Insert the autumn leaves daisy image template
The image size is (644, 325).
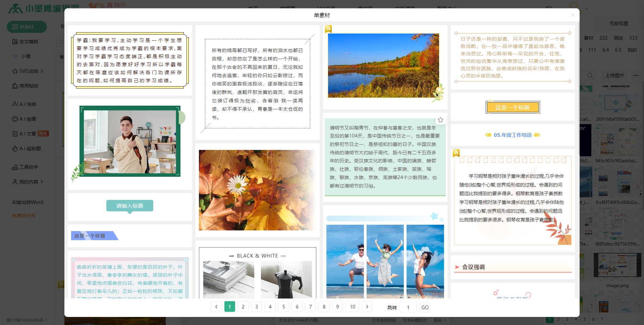258,190
